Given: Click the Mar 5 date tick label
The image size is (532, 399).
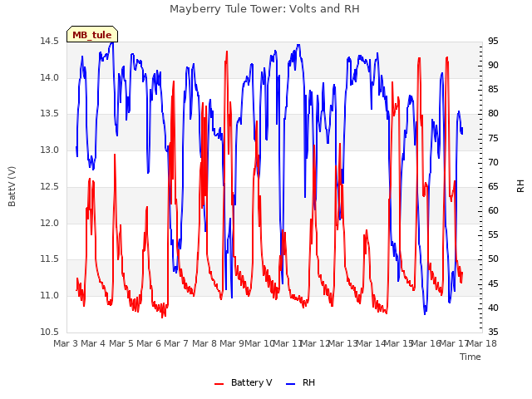Looking at the screenshot, I should [121, 343].
